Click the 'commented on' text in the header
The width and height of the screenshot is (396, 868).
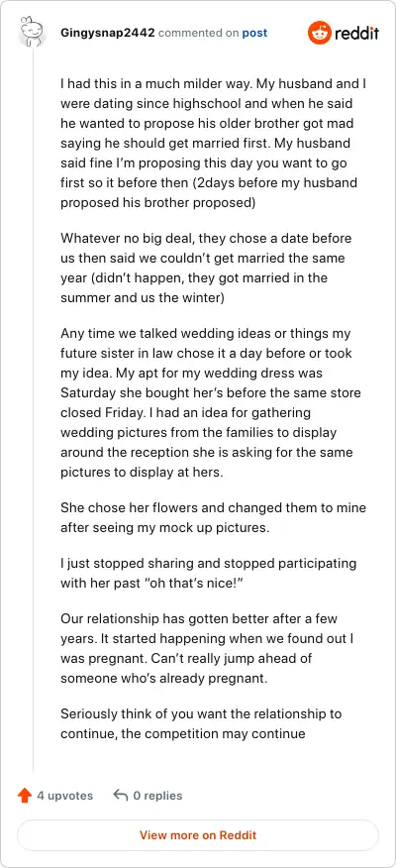click(x=199, y=34)
